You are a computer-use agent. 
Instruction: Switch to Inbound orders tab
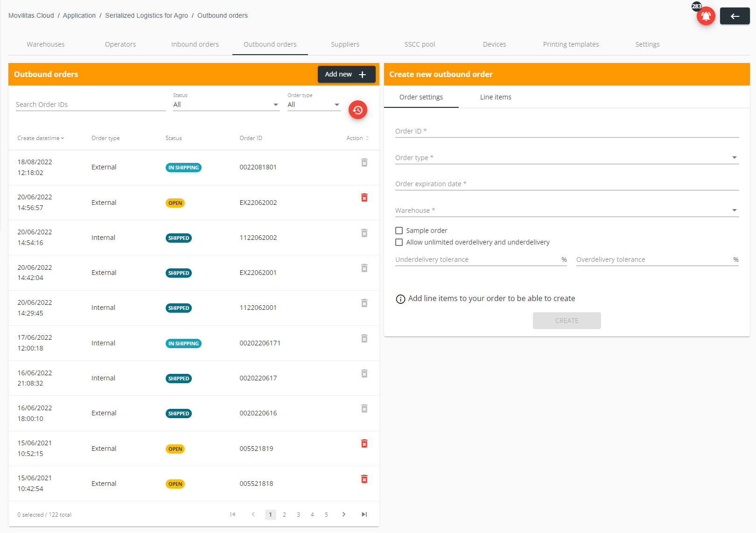coord(195,44)
